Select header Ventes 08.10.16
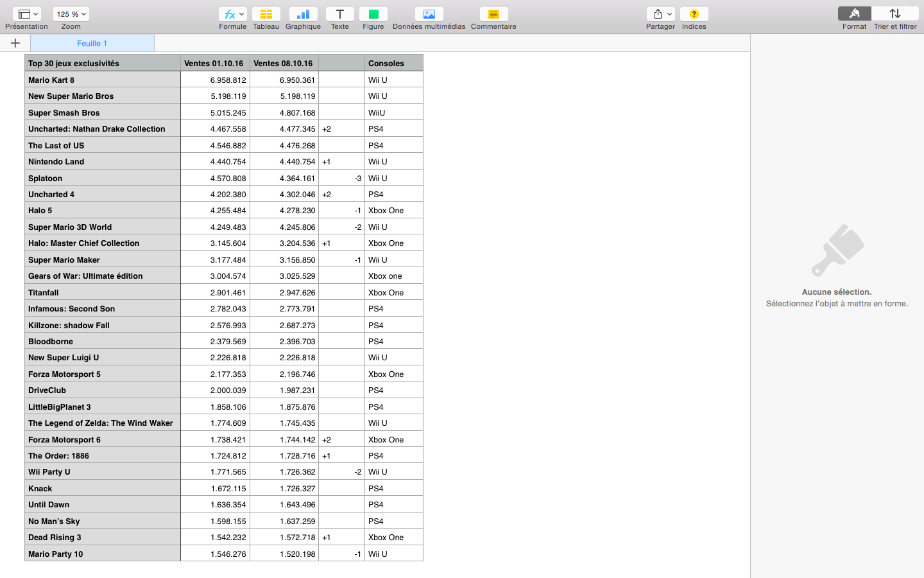This screenshot has width=924, height=578. 284,63
